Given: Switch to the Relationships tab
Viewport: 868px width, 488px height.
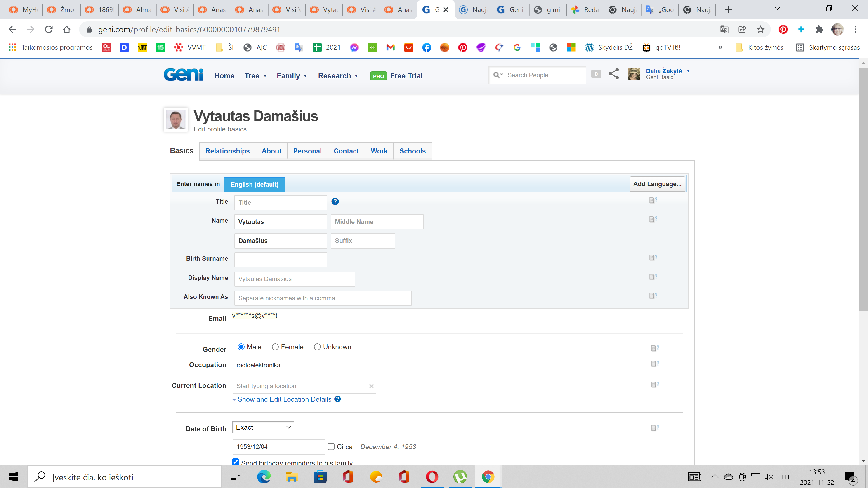Looking at the screenshot, I should [x=227, y=151].
